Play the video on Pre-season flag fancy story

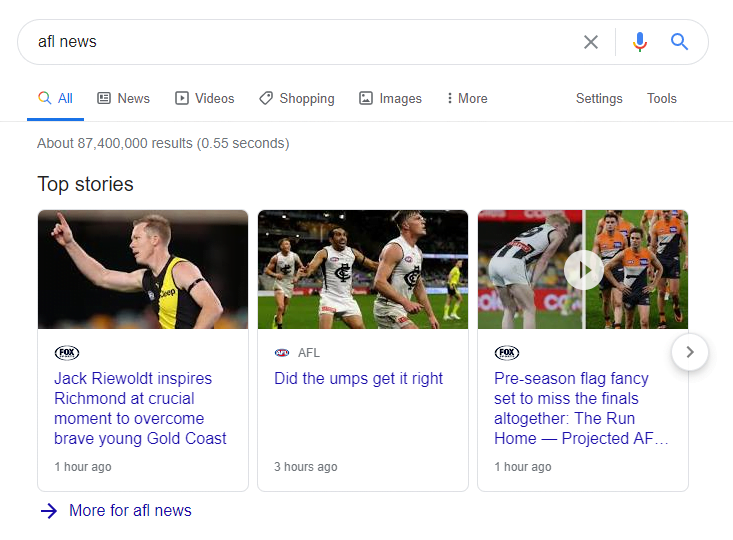click(583, 270)
